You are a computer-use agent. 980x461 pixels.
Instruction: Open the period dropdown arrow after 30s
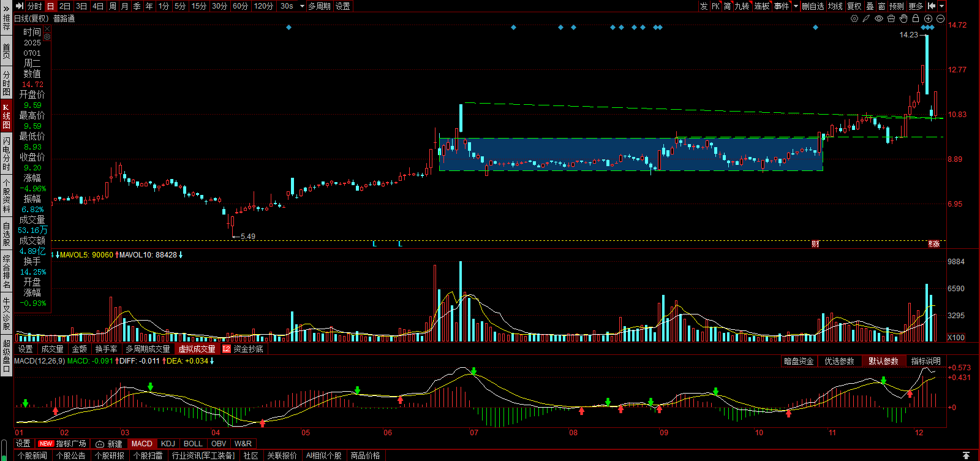tap(302, 6)
